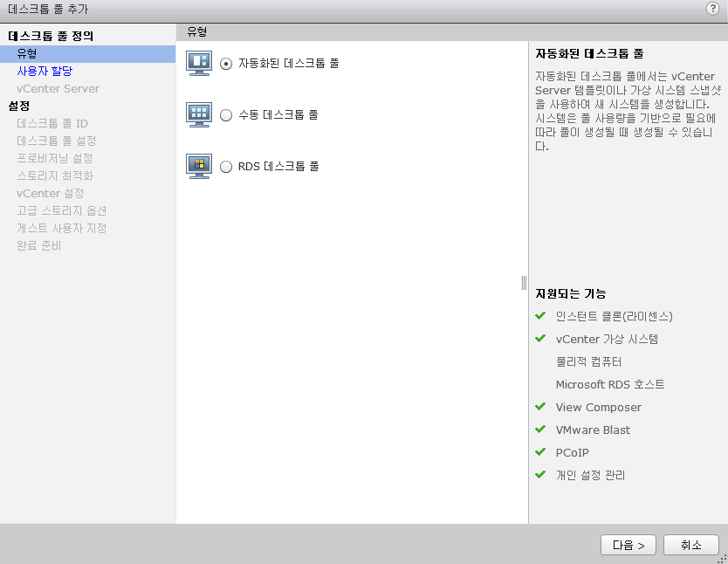Click the 프로비저닝 설정 step

pyautogui.click(x=55, y=158)
